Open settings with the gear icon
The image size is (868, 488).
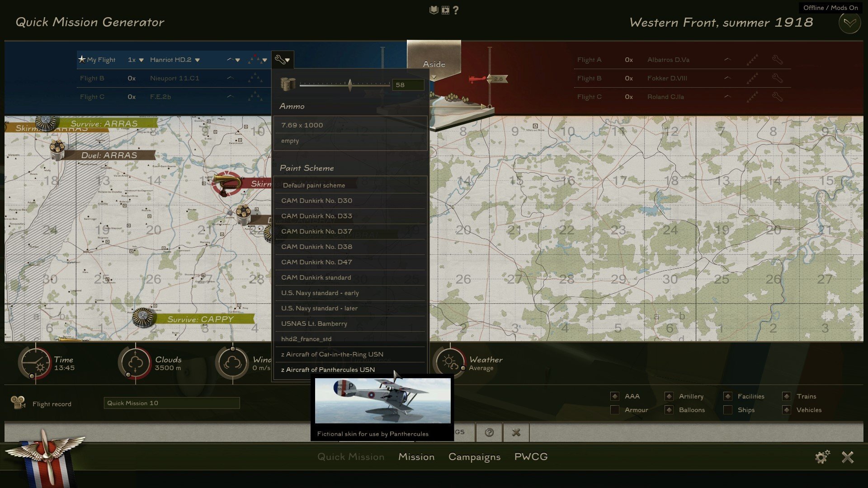[x=822, y=457]
